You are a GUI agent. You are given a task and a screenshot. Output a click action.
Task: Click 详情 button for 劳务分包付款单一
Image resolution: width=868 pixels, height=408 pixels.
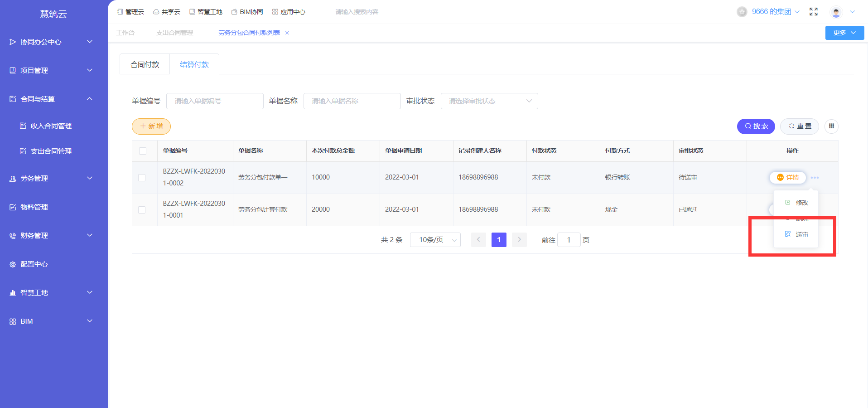[x=788, y=177]
